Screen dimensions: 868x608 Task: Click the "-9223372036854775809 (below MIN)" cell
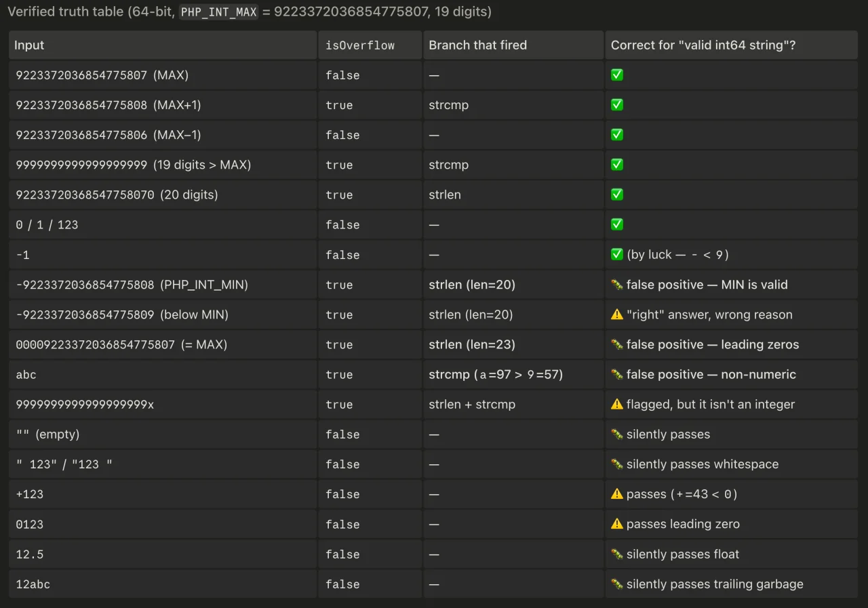[163, 315]
